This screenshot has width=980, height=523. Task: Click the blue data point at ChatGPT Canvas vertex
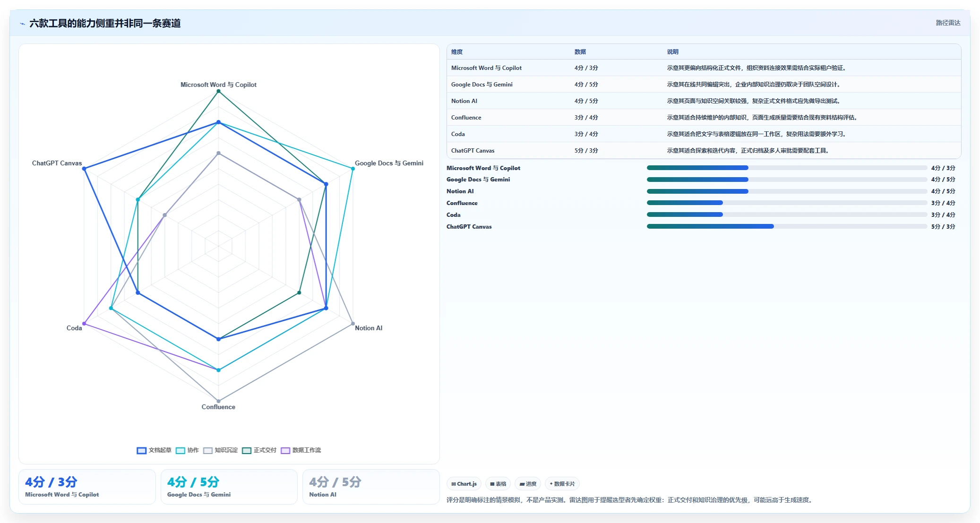tap(84, 169)
